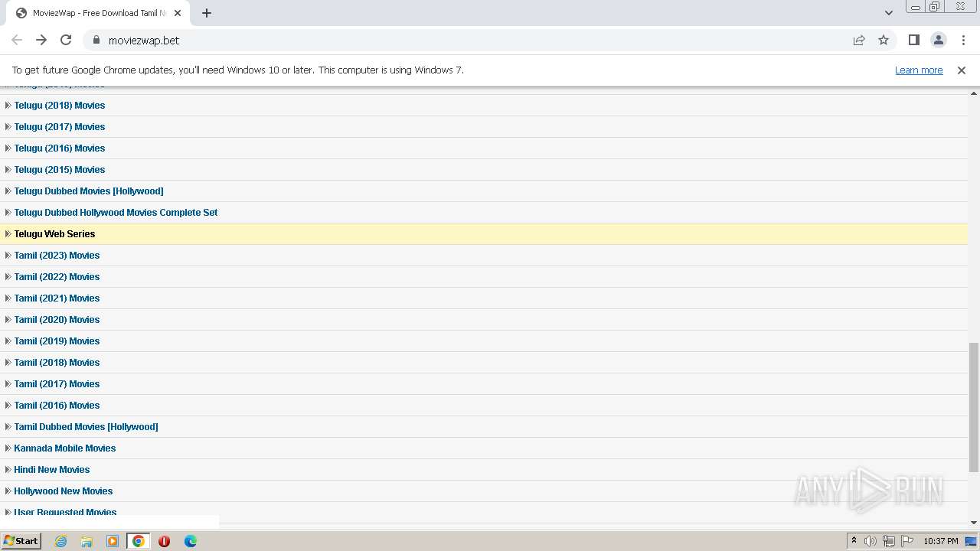
Task: Open File Explorer from the taskbar
Action: tap(87, 541)
